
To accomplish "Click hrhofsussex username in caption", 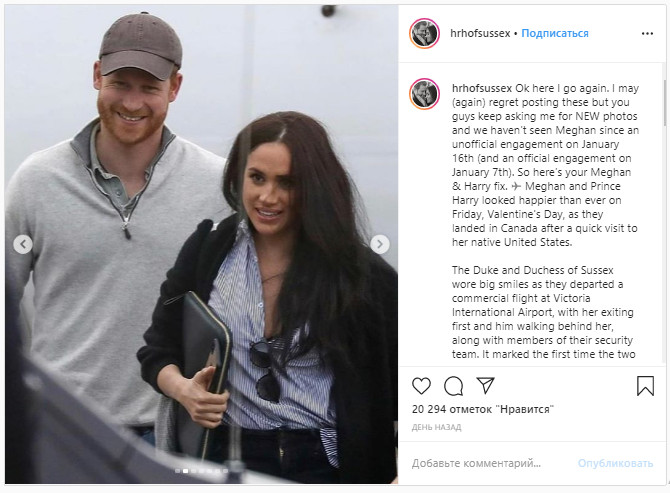I will [x=482, y=88].
